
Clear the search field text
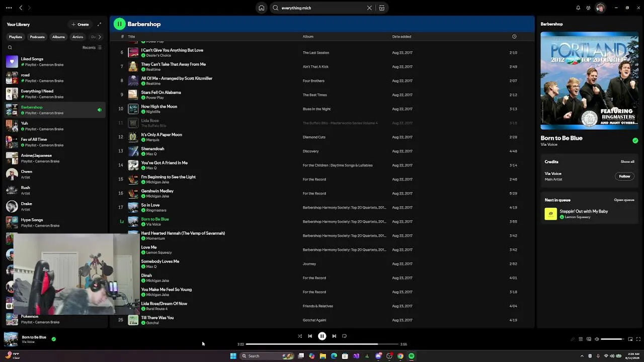tap(369, 8)
